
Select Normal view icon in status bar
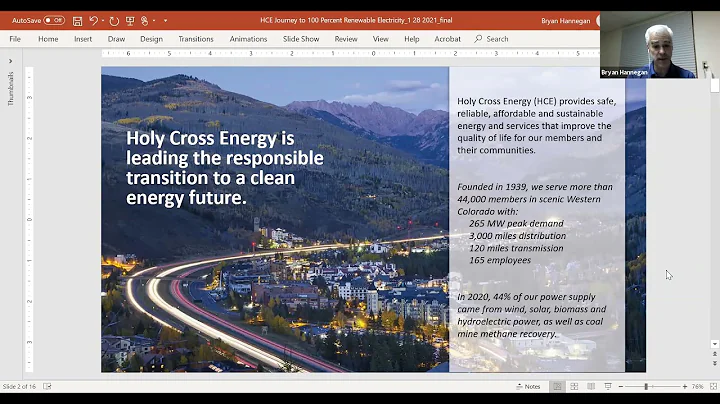tap(557, 387)
